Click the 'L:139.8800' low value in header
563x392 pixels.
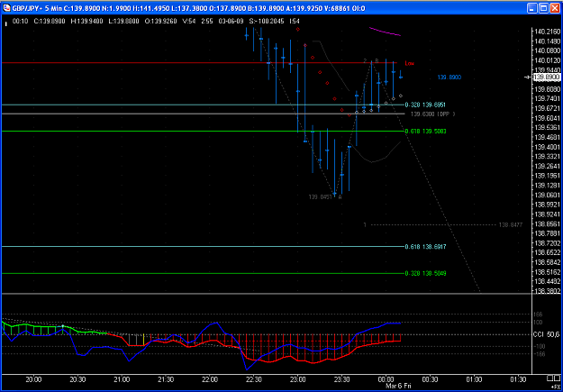[x=124, y=22]
